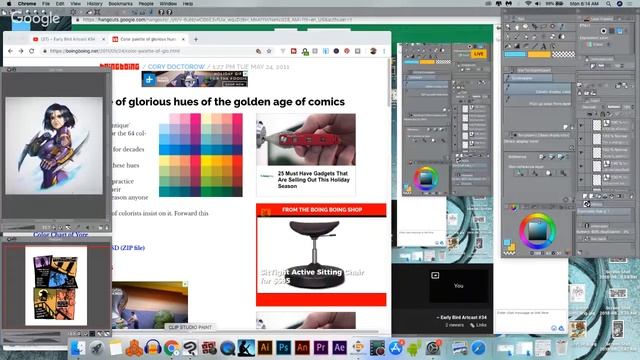Select the Brush tool in Clip Studio
This screenshot has height=360, width=640.
[526, 37]
